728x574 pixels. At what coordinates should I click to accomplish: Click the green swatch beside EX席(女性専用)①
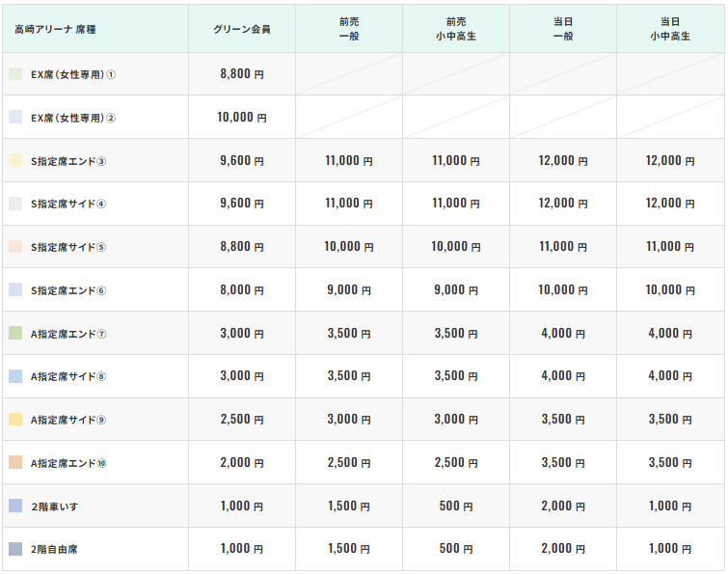14,74
